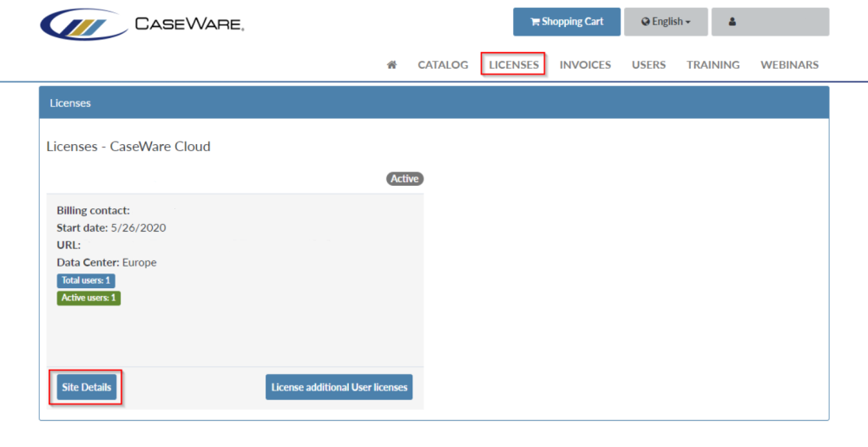This screenshot has width=868, height=447.
Task: Click the URL label
Action: (x=69, y=245)
